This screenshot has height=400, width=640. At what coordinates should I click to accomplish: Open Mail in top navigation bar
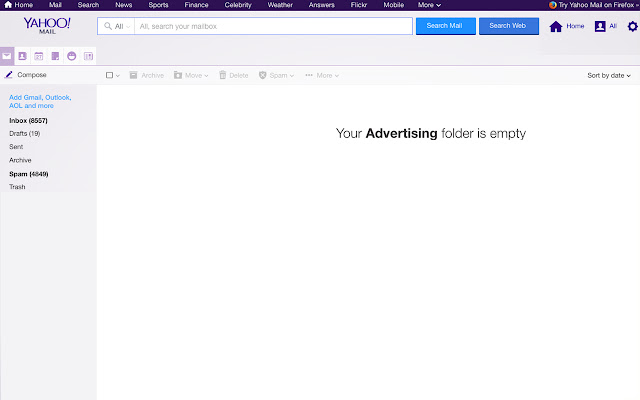[55, 5]
